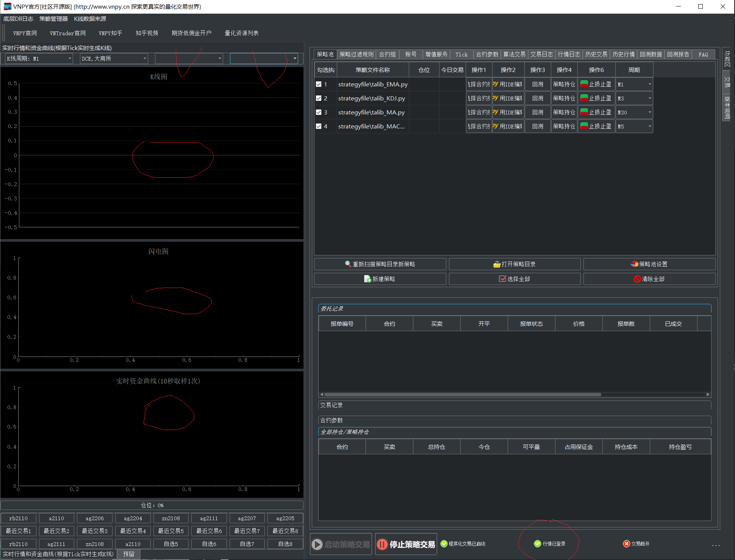Expand the 交易记录 section

point(514,405)
